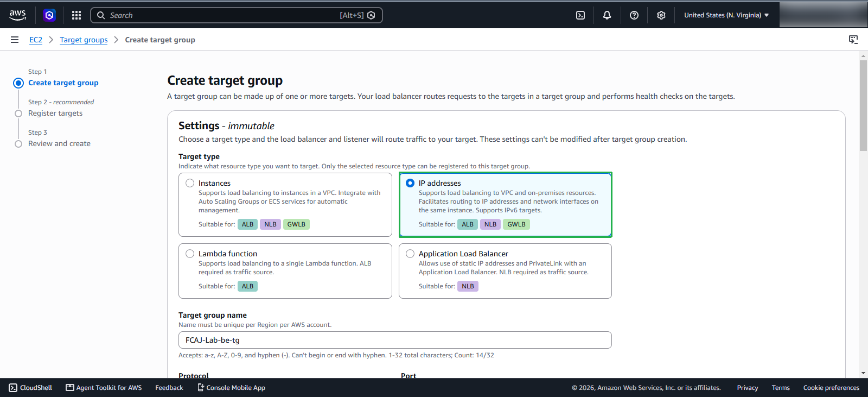
Task: Click the scrollbar down arrow
Action: tap(863, 373)
